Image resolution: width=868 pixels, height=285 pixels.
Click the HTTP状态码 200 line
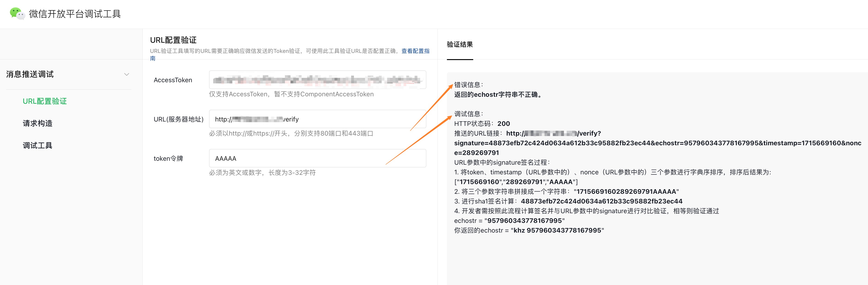[x=482, y=124]
